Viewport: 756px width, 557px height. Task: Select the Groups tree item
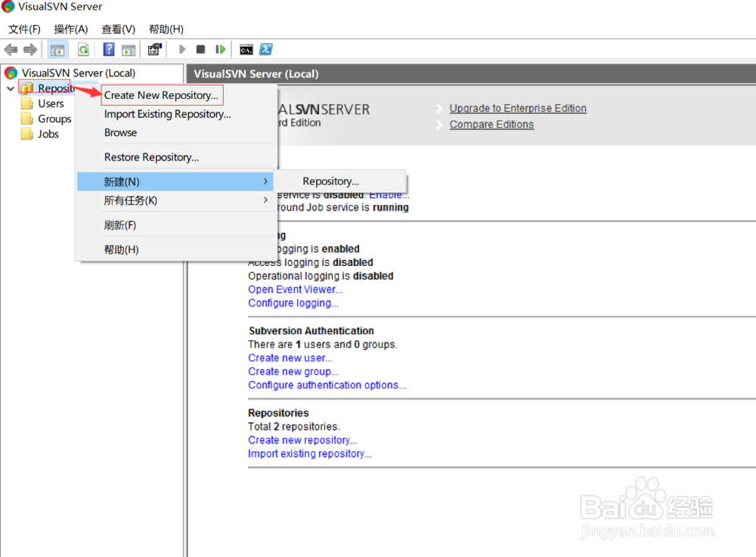pyautogui.click(x=54, y=119)
